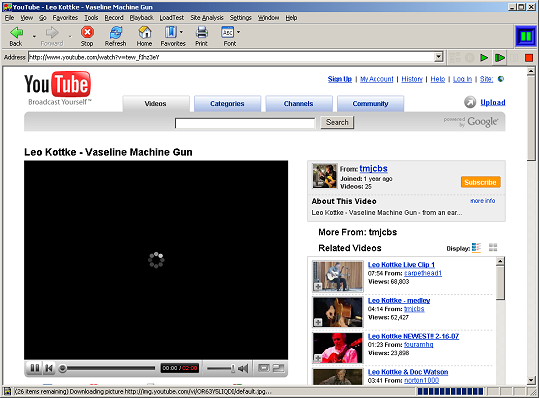The height and width of the screenshot is (398, 539).
Task: Go back using the green Back arrow
Action: (16, 33)
